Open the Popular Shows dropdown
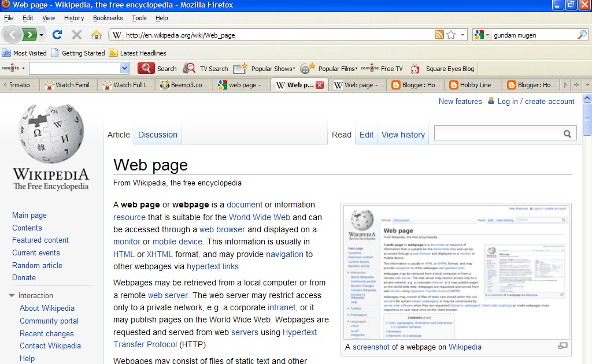The width and height of the screenshot is (592, 364). tap(264, 68)
